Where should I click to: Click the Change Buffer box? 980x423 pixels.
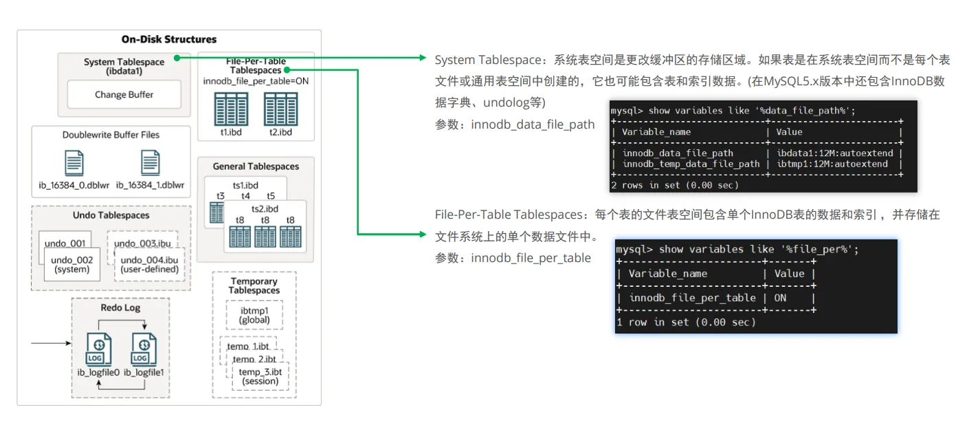(124, 94)
